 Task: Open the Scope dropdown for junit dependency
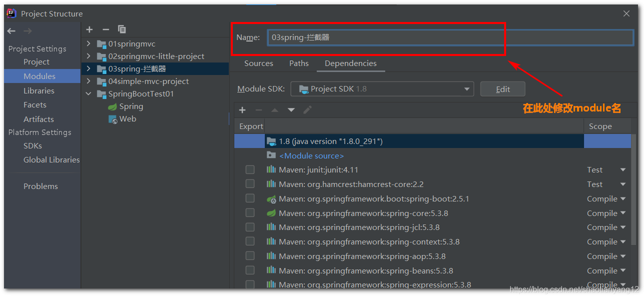point(623,169)
